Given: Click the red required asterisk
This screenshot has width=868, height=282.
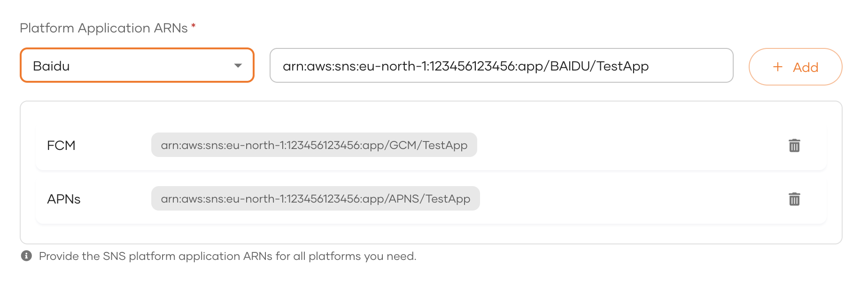Looking at the screenshot, I should pyautogui.click(x=193, y=26).
